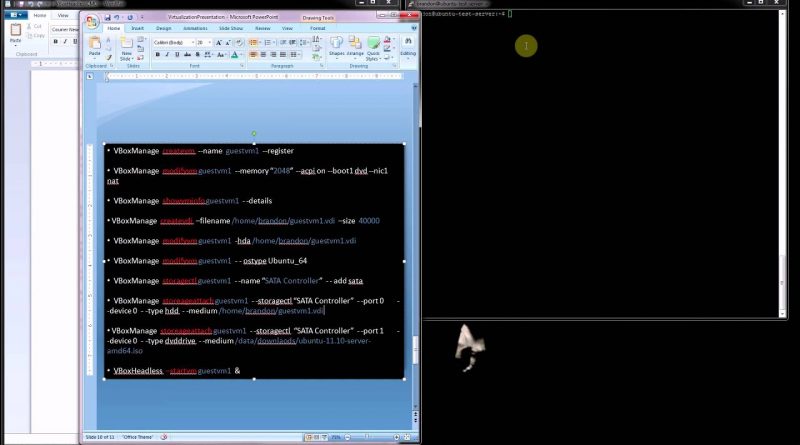Image resolution: width=800 pixels, height=445 pixels.
Task: Click the terminal command prompt input
Action: pos(510,14)
